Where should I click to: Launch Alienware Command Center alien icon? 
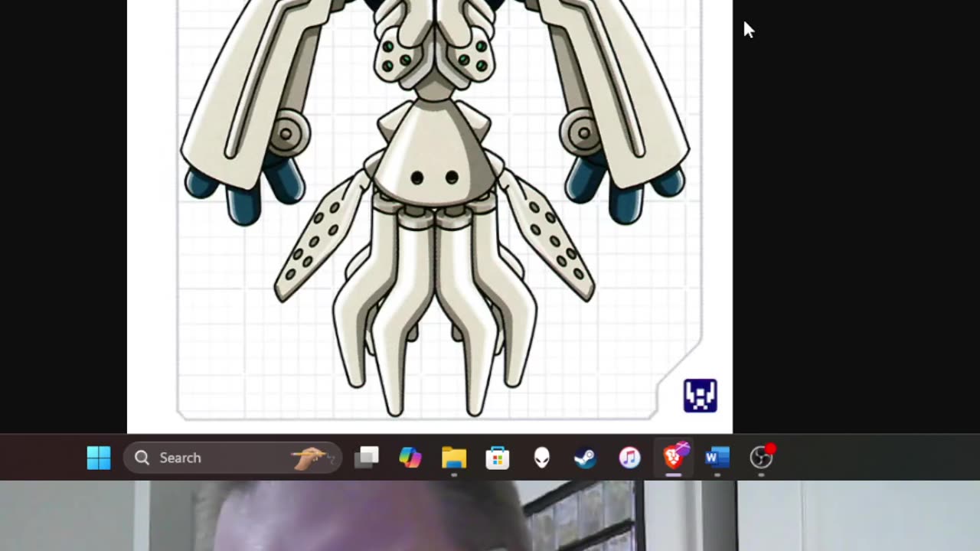pos(542,458)
